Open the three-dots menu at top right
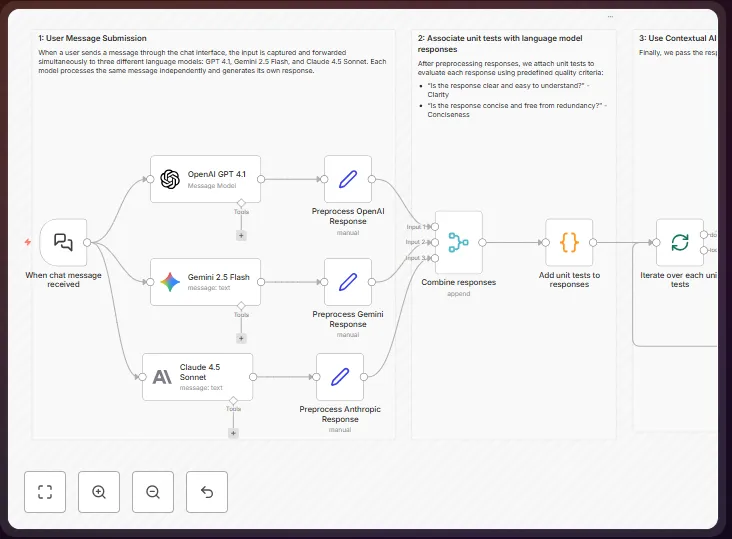This screenshot has height=539, width=732. pyautogui.click(x=610, y=16)
